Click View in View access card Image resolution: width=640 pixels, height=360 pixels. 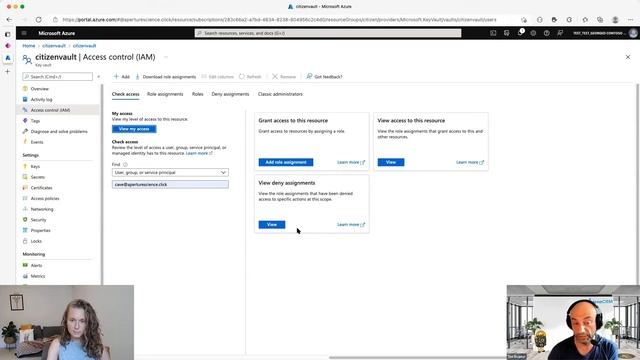(391, 162)
